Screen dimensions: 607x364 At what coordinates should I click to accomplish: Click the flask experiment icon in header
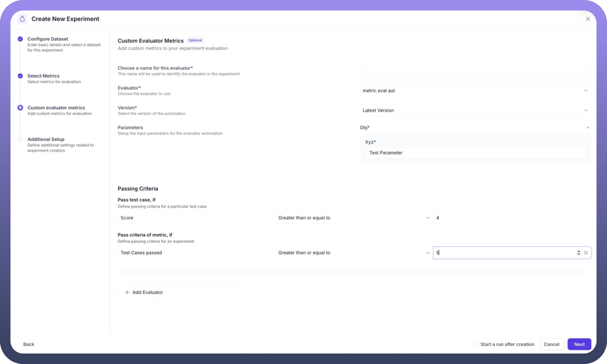click(22, 19)
